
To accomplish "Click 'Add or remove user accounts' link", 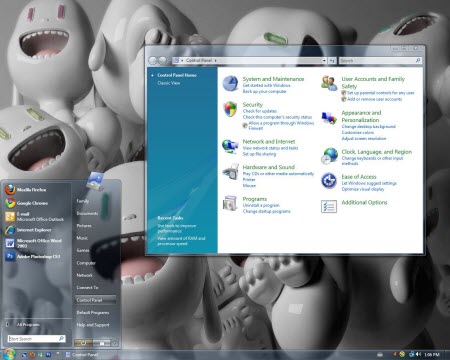I will point(375,99).
